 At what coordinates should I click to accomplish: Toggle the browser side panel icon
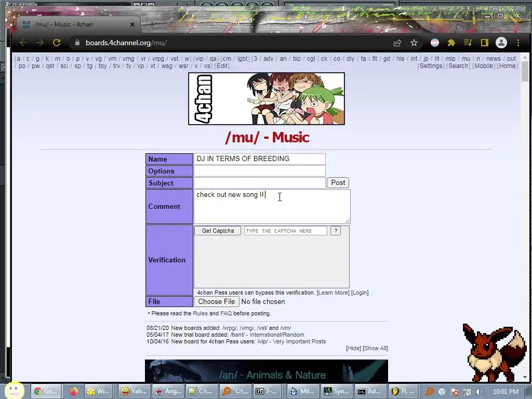pyautogui.click(x=485, y=43)
